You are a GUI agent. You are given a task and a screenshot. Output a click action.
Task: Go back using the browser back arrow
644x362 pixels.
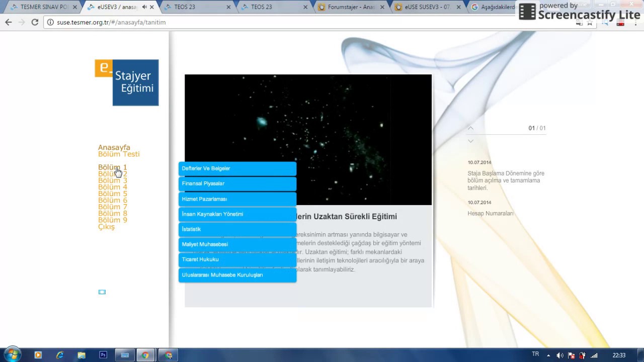click(9, 22)
